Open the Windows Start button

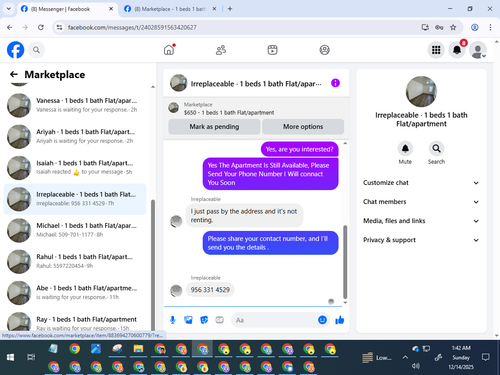tap(10, 358)
